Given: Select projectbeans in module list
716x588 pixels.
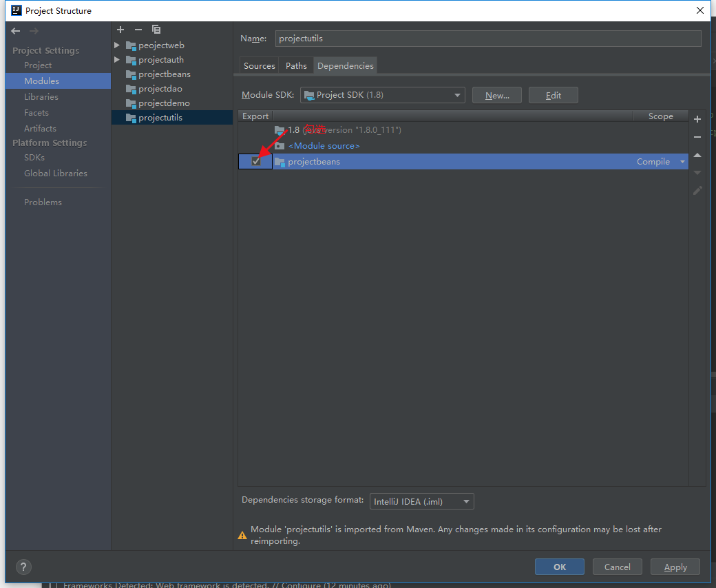Looking at the screenshot, I should coord(172,74).
